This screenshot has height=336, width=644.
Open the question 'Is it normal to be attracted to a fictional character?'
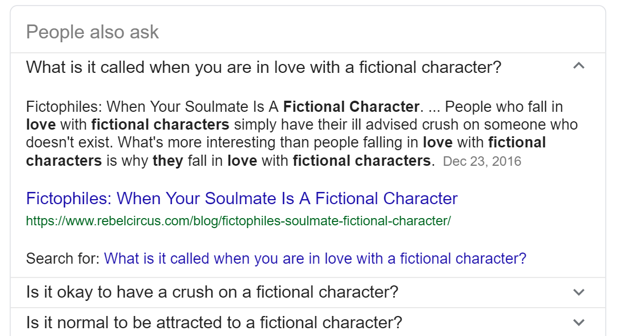pos(214,322)
